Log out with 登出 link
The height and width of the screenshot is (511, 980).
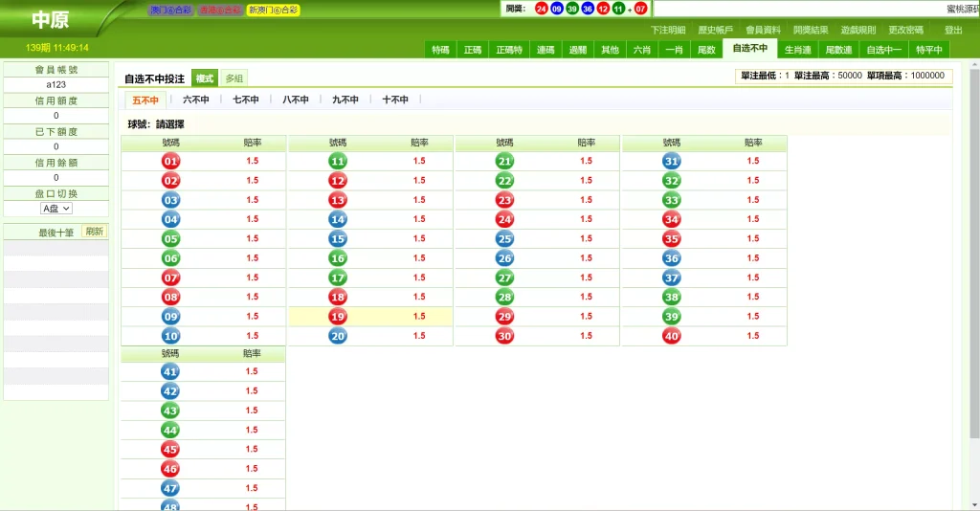(953, 30)
